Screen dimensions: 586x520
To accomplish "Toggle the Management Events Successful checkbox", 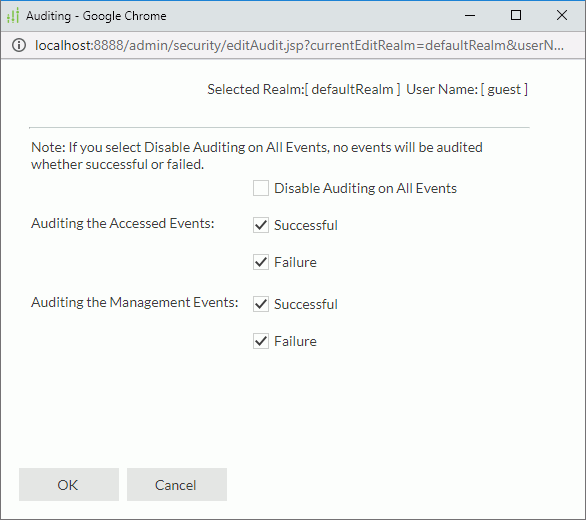I will tap(261, 304).
